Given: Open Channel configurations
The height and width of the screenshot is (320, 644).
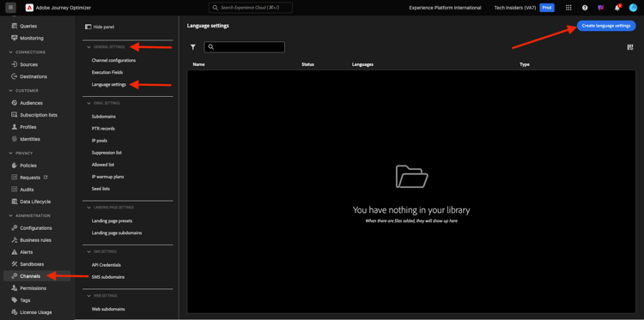Looking at the screenshot, I should [113, 60].
